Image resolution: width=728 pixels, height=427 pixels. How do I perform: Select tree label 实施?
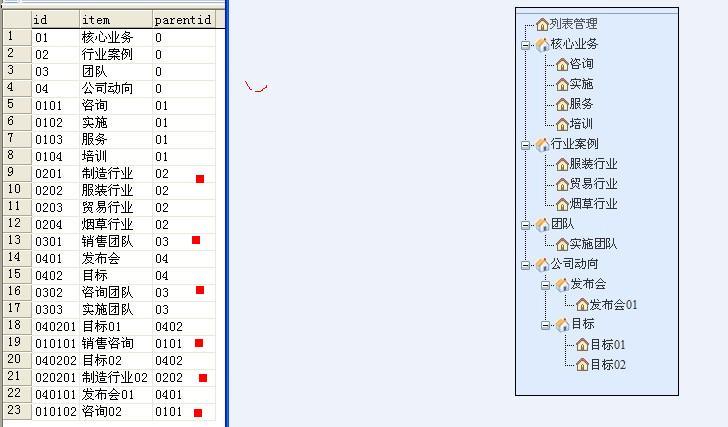(x=581, y=84)
